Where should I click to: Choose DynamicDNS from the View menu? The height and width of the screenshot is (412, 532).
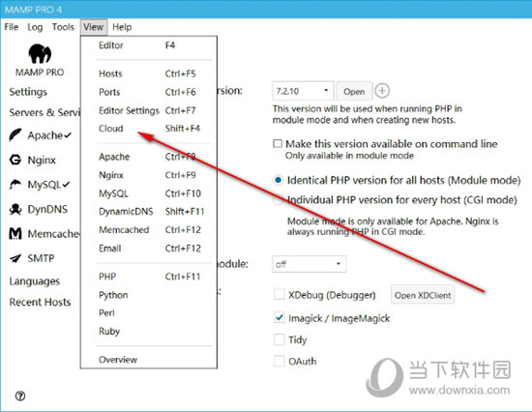pos(149,212)
